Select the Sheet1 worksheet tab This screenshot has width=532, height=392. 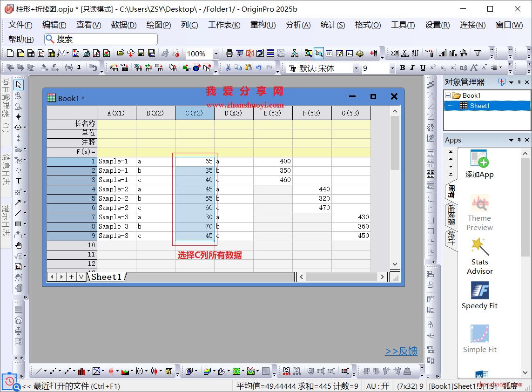(106, 277)
